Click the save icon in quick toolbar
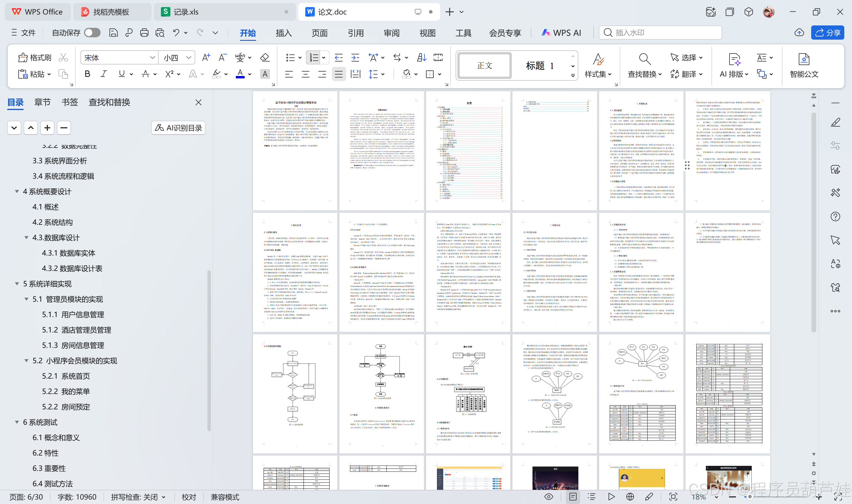 coord(113,33)
